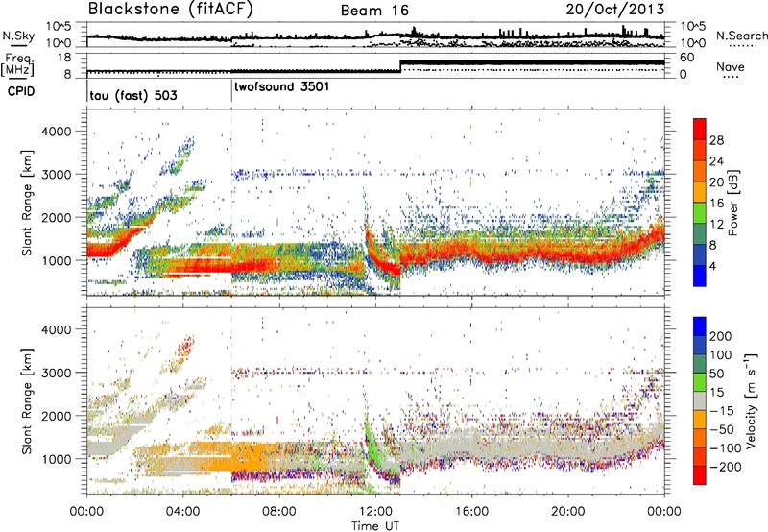The image size is (768, 532).
Task: Click the '20:00' time tick label
Action: pyautogui.click(x=568, y=512)
